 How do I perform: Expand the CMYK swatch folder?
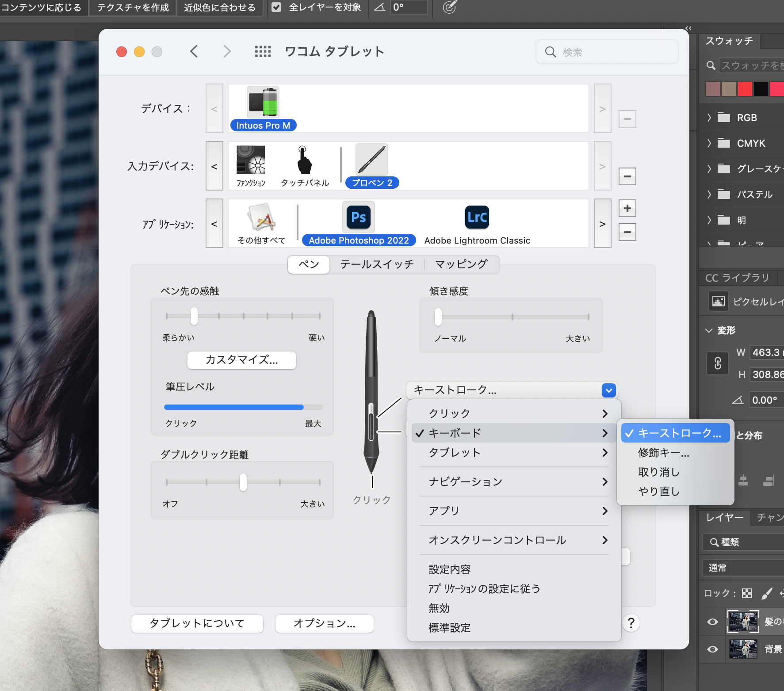tap(709, 143)
